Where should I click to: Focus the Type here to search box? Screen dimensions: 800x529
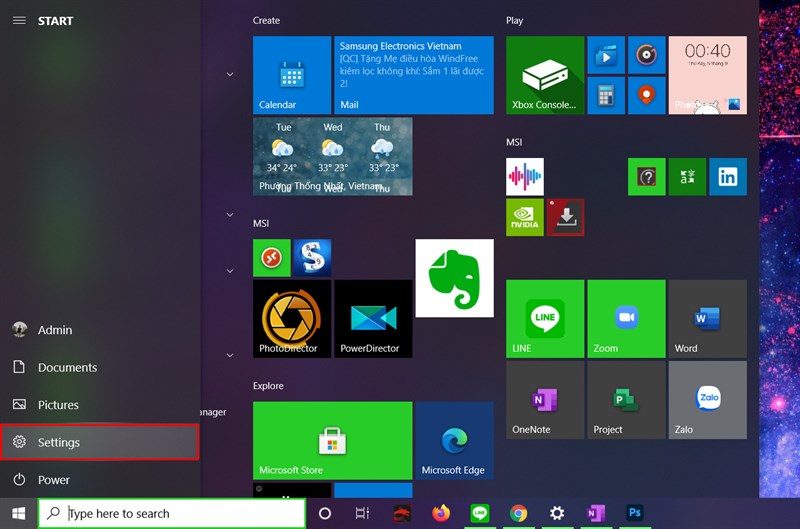[172, 514]
